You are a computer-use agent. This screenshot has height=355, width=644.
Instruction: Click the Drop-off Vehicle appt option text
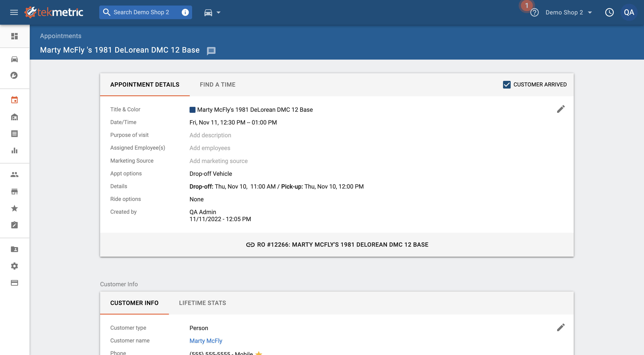(x=211, y=174)
